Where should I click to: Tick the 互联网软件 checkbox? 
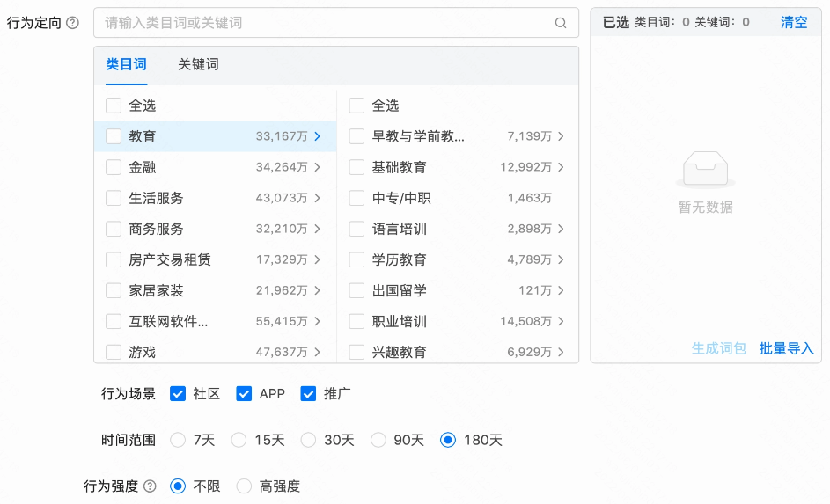(x=114, y=322)
